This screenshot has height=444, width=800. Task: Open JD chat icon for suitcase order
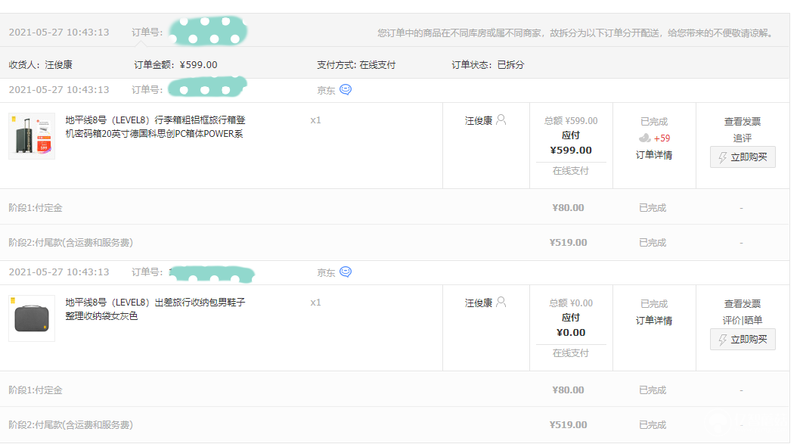point(345,90)
